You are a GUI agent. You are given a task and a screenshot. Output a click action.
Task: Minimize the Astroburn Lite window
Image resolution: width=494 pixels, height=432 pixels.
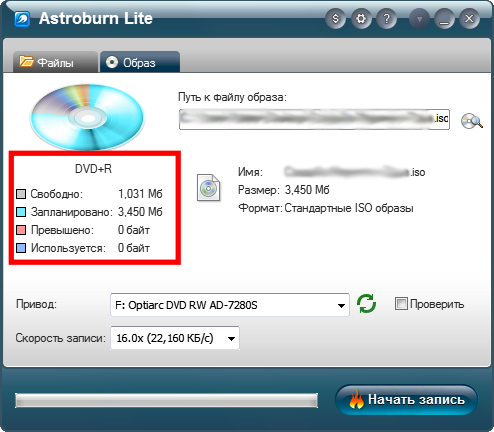click(444, 19)
